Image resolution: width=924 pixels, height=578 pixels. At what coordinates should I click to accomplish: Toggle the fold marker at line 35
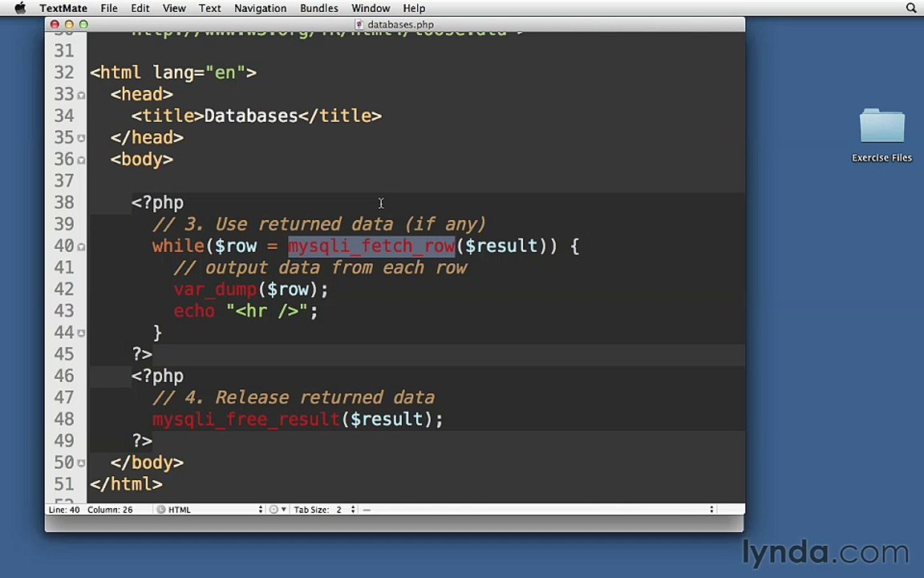[81, 138]
